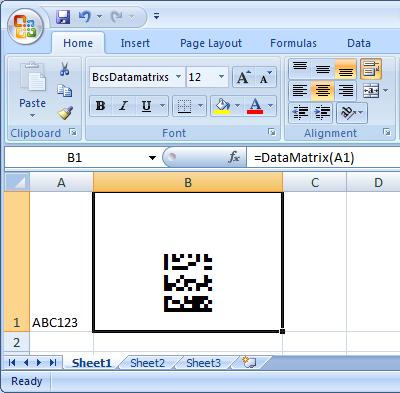
Task: Open the Redo history dropdown arrow
Action: pos(131,16)
